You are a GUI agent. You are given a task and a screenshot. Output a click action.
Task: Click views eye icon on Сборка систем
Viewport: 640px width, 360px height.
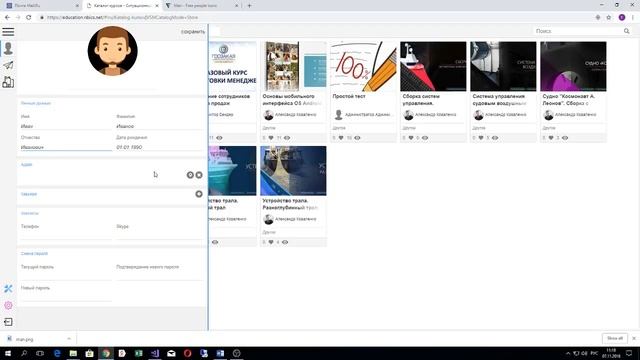(x=425, y=138)
